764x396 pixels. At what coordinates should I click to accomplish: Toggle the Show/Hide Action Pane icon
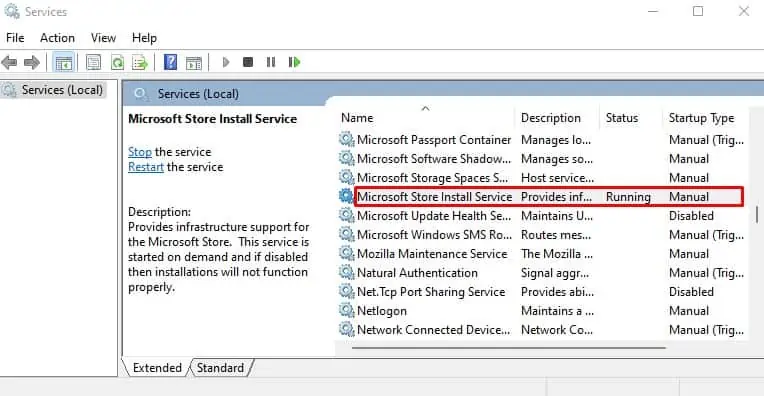click(x=194, y=63)
